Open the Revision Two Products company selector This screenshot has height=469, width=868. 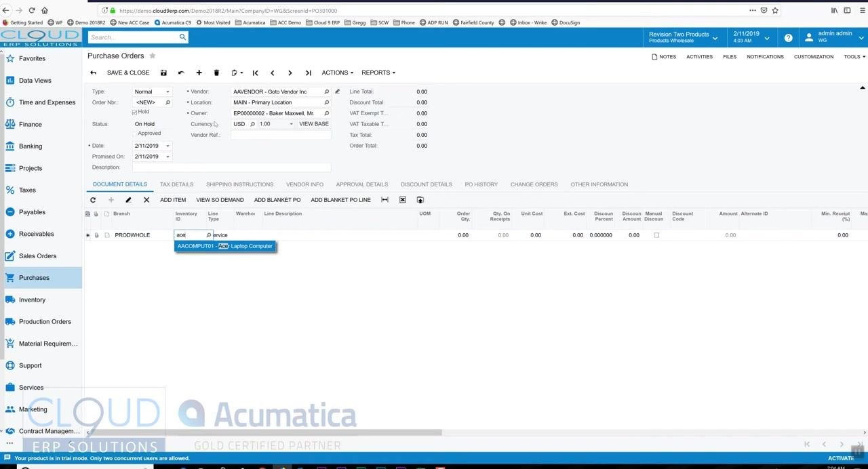coord(683,37)
